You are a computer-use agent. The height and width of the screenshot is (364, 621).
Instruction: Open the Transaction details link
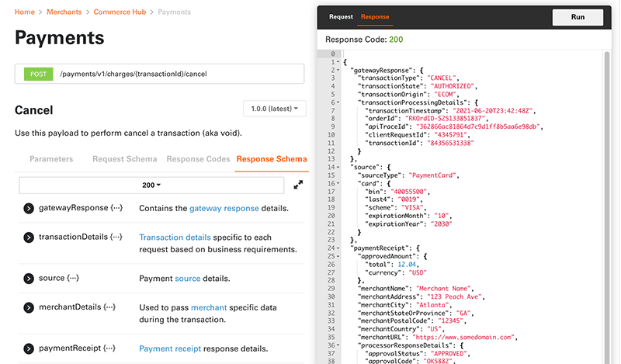[175, 237]
